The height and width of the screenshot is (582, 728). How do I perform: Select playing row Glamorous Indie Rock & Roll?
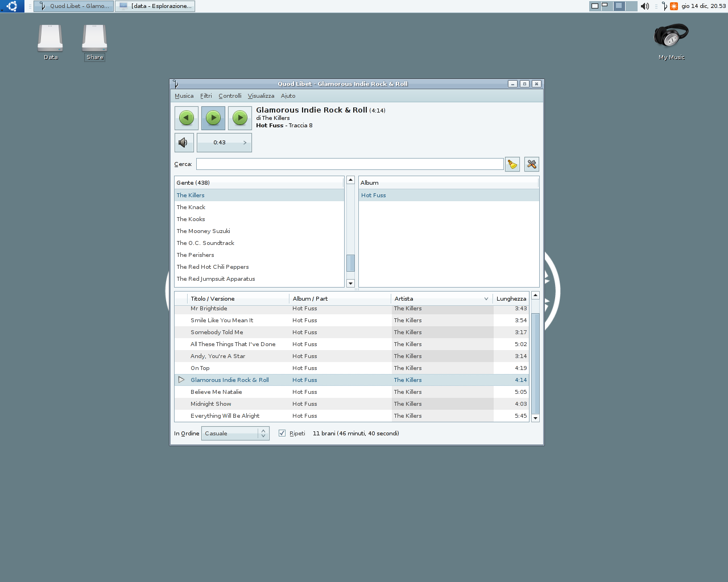coord(351,380)
